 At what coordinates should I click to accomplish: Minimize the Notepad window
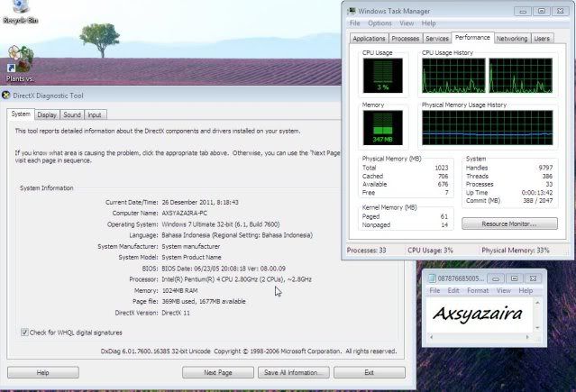[496, 278]
